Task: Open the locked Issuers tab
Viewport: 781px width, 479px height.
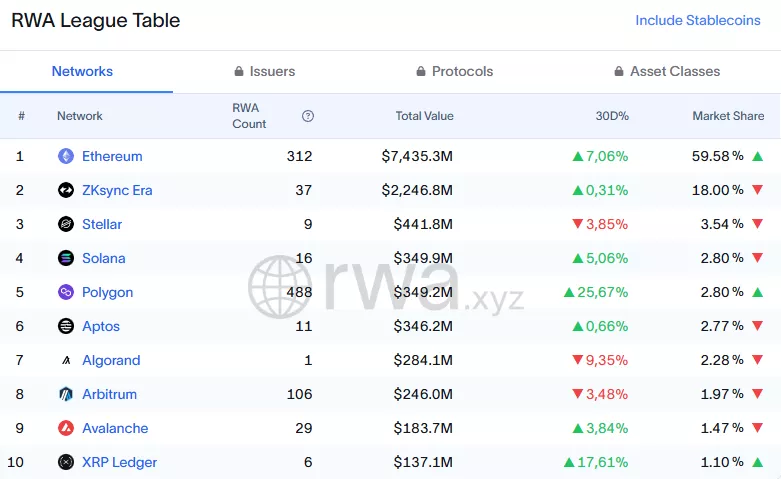Action: tap(264, 72)
